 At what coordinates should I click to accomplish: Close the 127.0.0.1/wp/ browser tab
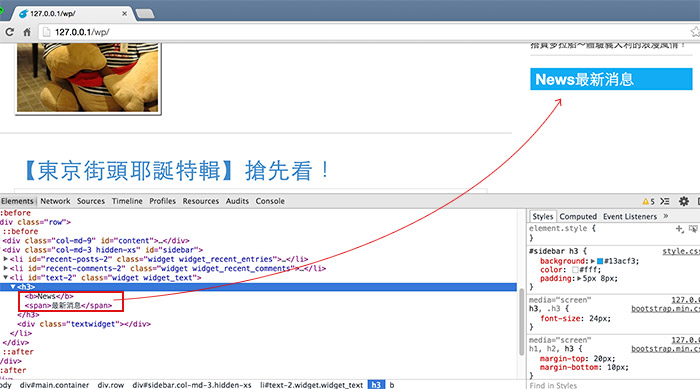coord(124,14)
